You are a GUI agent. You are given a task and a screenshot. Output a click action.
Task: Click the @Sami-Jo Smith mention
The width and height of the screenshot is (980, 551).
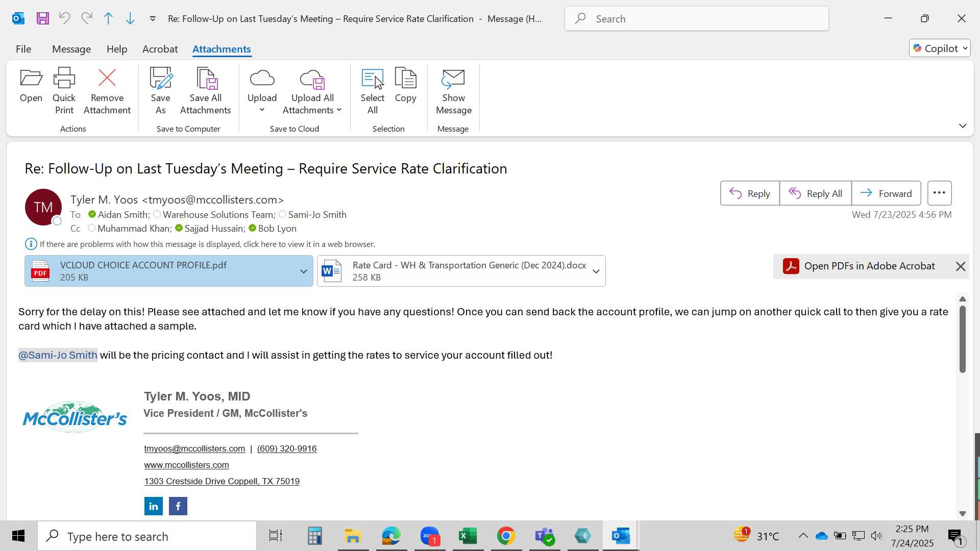pos(58,355)
